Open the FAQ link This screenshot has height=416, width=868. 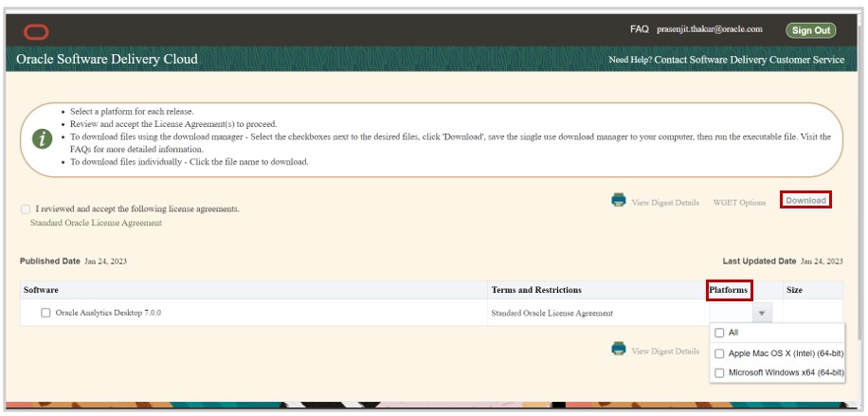pos(639,29)
